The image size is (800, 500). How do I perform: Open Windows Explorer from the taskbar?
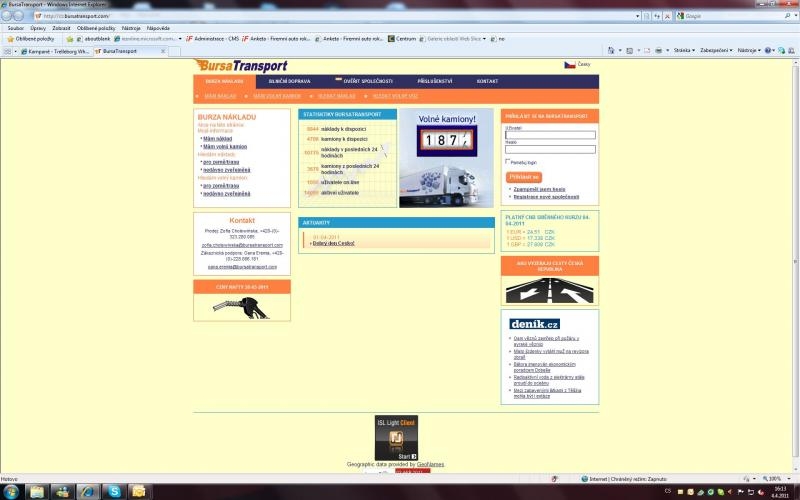click(x=37, y=491)
